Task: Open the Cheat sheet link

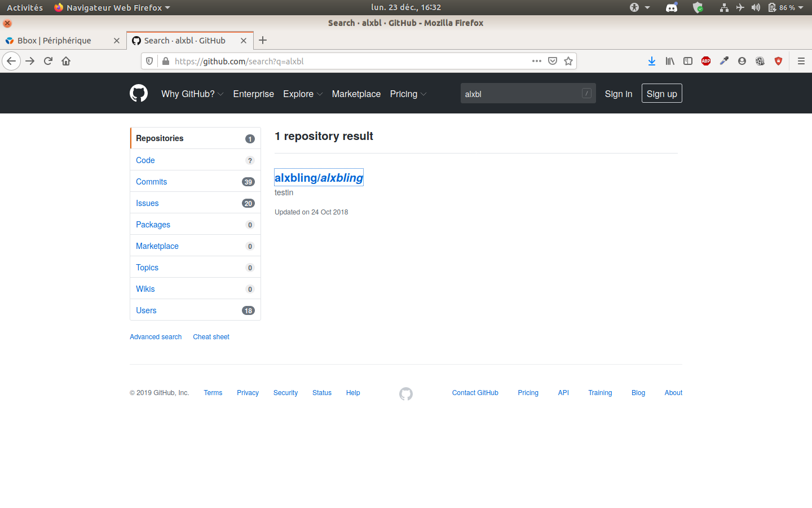Action: (x=211, y=337)
